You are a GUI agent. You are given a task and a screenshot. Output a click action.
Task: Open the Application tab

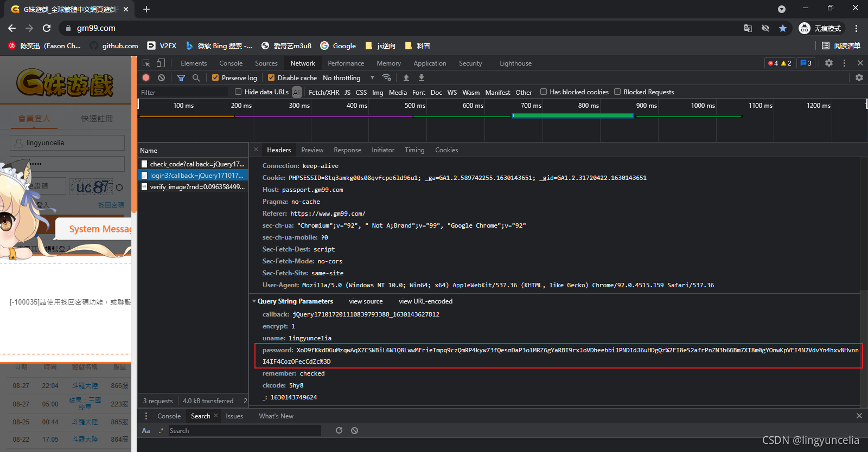(430, 63)
